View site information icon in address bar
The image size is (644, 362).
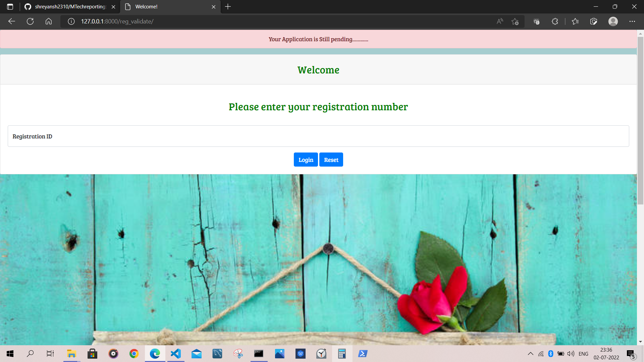(71, 21)
